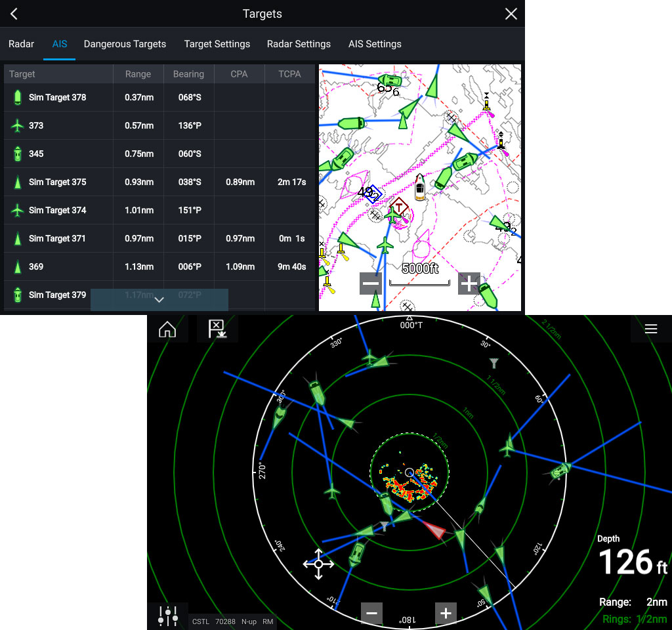
Task: Click the 000°T heading marker on radar
Action: [411, 325]
